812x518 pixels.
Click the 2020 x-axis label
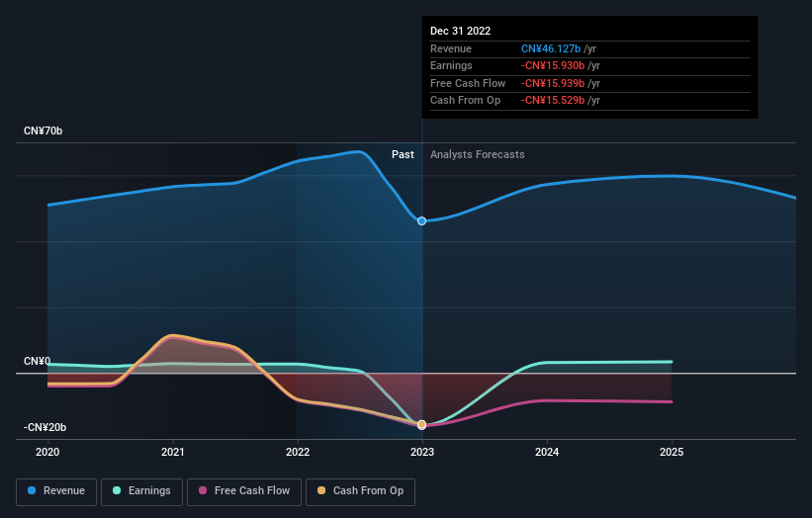[47, 453]
